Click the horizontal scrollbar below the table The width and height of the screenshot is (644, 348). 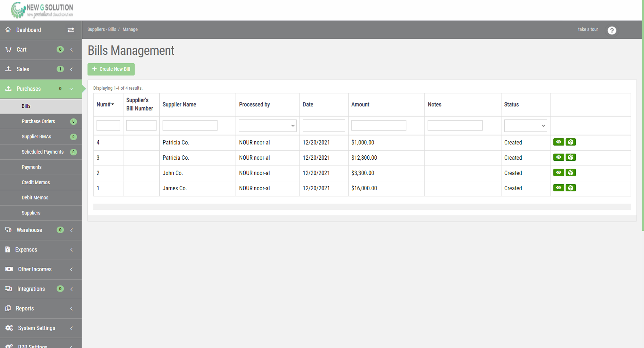click(x=362, y=207)
